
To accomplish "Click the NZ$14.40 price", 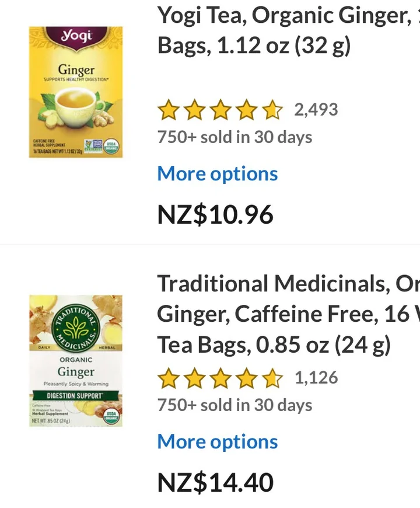I will 215,483.
